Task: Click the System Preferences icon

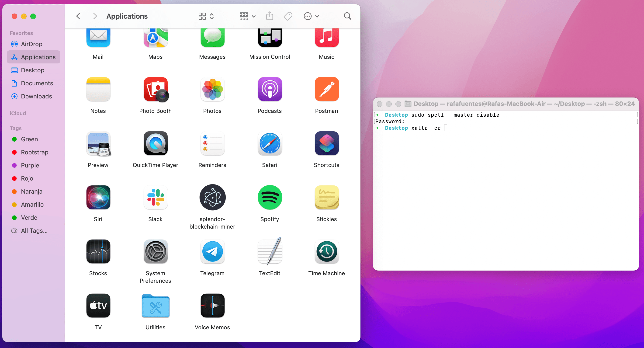Action: 156,252
